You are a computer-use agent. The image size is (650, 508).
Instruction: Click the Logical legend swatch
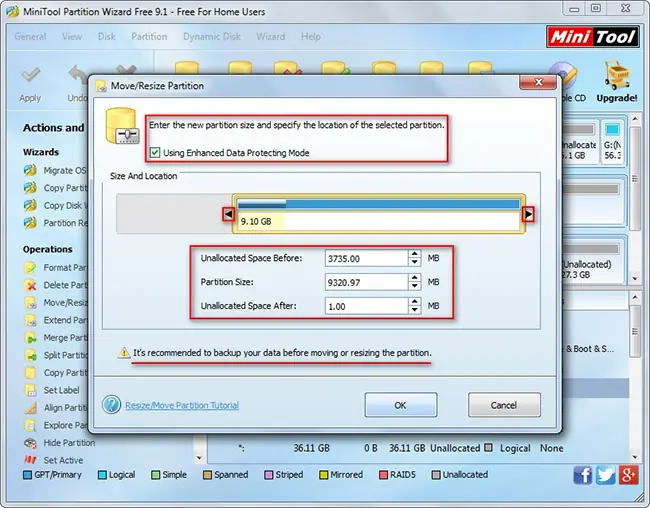(x=102, y=475)
